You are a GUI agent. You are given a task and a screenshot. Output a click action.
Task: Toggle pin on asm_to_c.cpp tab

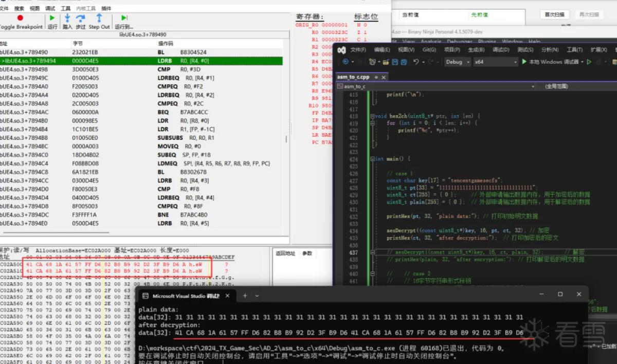click(x=376, y=77)
